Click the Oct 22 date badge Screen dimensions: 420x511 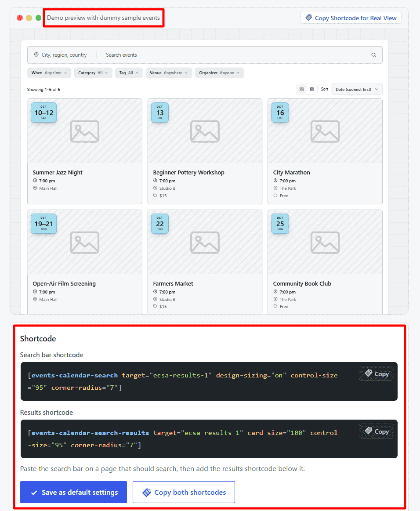coord(159,224)
